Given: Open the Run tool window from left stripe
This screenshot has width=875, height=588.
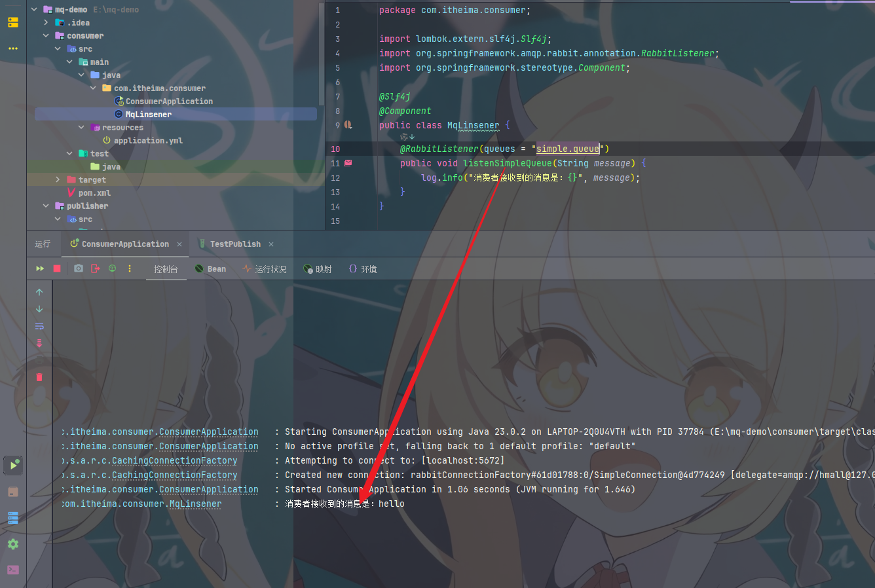Looking at the screenshot, I should (x=13, y=465).
